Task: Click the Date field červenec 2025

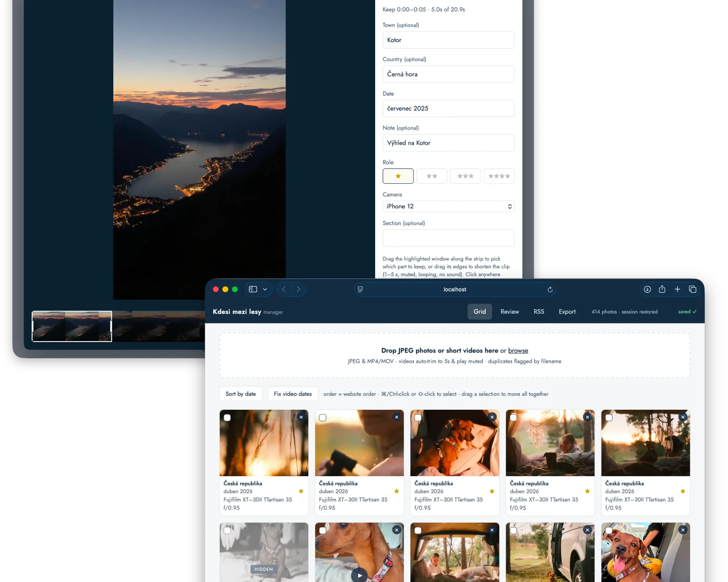Action: pyautogui.click(x=448, y=109)
